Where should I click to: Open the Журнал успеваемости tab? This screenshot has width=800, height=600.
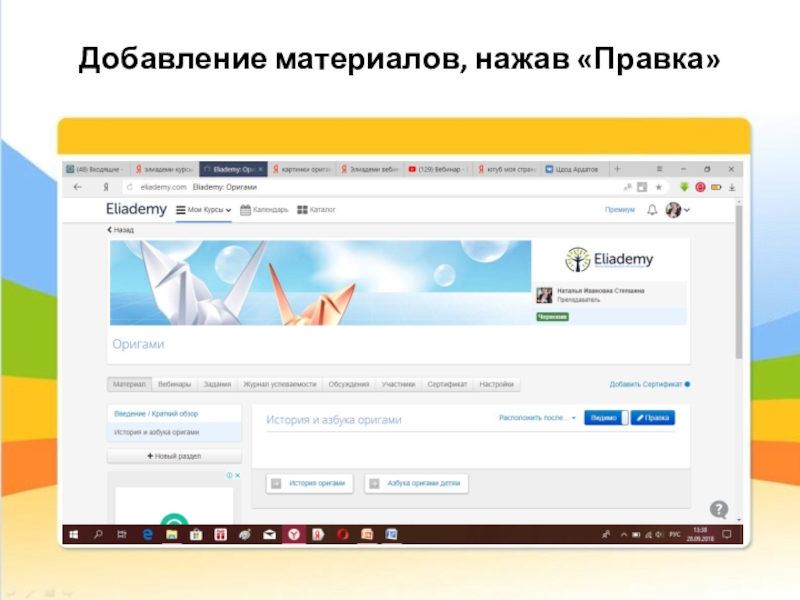click(280, 384)
